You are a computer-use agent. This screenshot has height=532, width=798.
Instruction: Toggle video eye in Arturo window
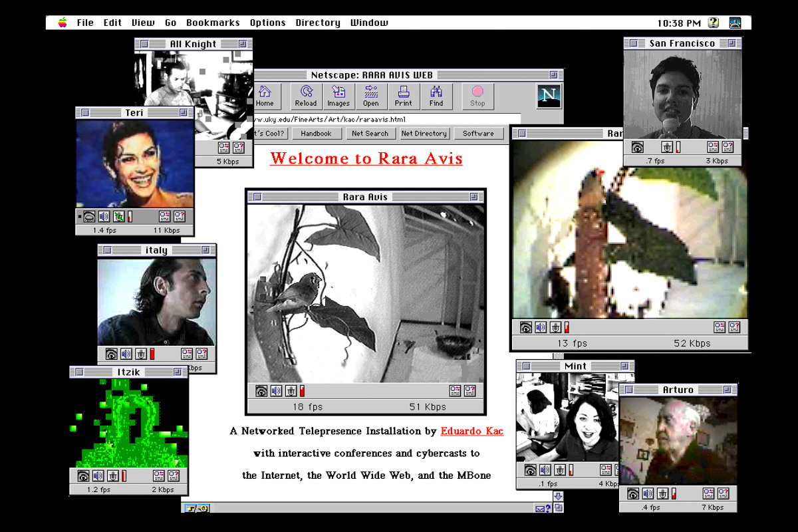click(632, 493)
